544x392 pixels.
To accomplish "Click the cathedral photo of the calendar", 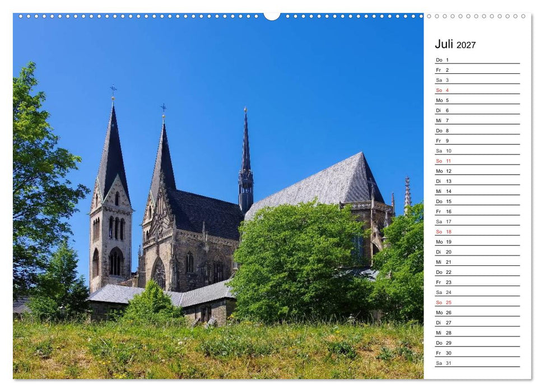I will [x=218, y=196].
